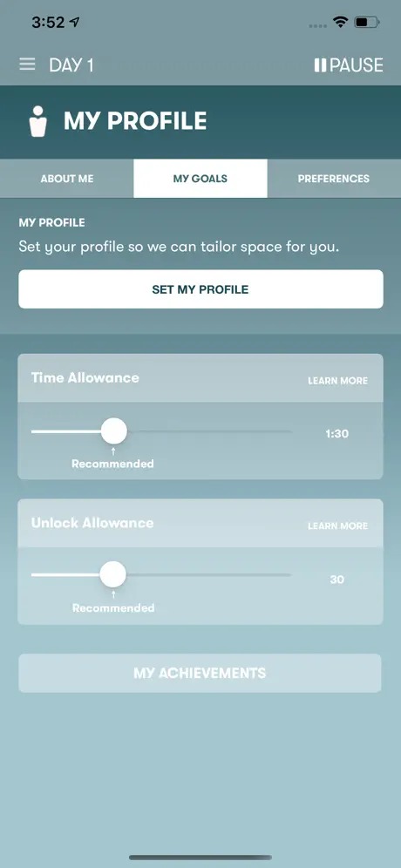This screenshot has width=401, height=868.
Task: Open LEARN MORE for Time Allowance
Action: pyautogui.click(x=338, y=381)
